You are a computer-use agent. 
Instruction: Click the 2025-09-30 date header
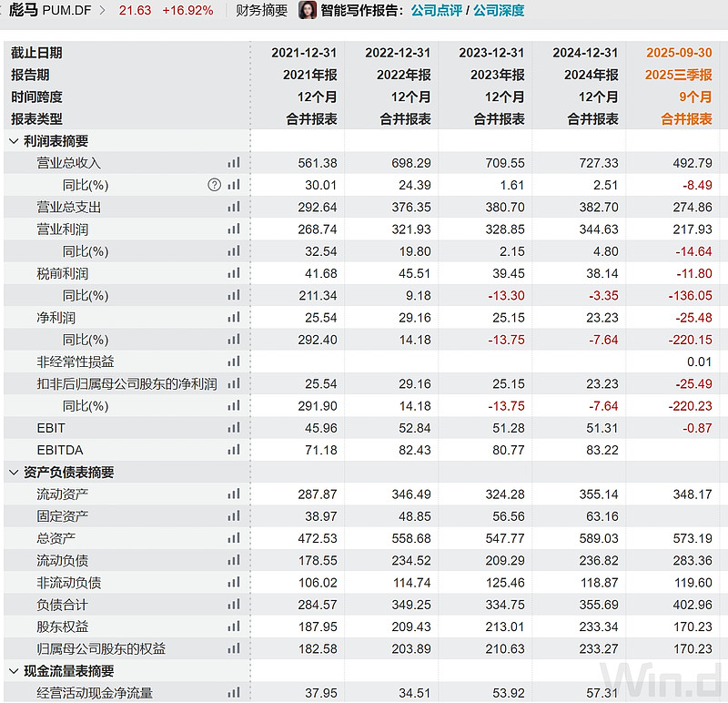pyautogui.click(x=679, y=53)
